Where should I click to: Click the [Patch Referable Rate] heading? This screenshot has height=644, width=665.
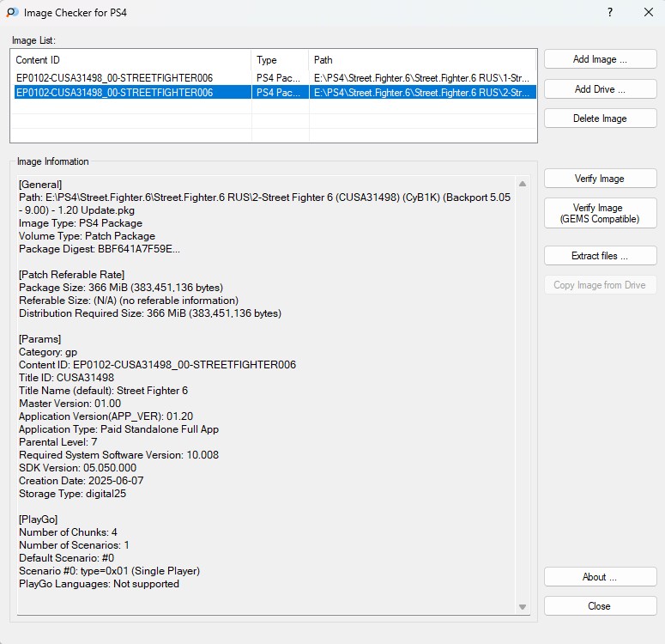point(72,275)
